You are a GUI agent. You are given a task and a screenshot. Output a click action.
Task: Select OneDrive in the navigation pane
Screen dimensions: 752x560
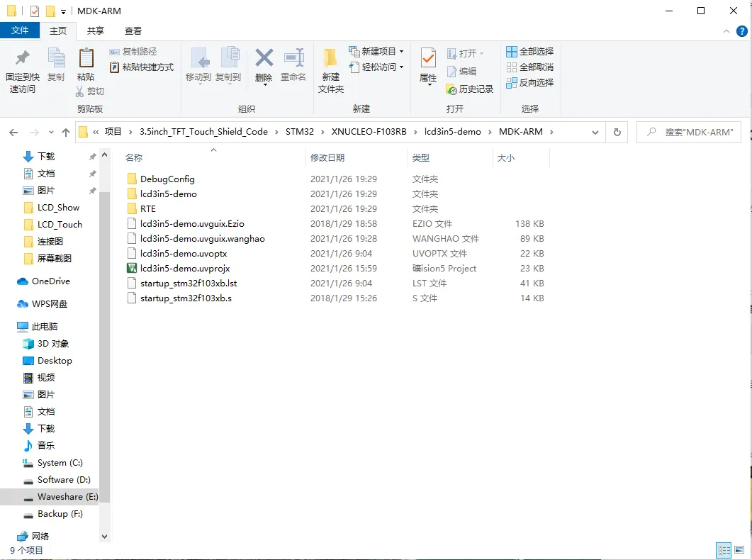pos(51,281)
